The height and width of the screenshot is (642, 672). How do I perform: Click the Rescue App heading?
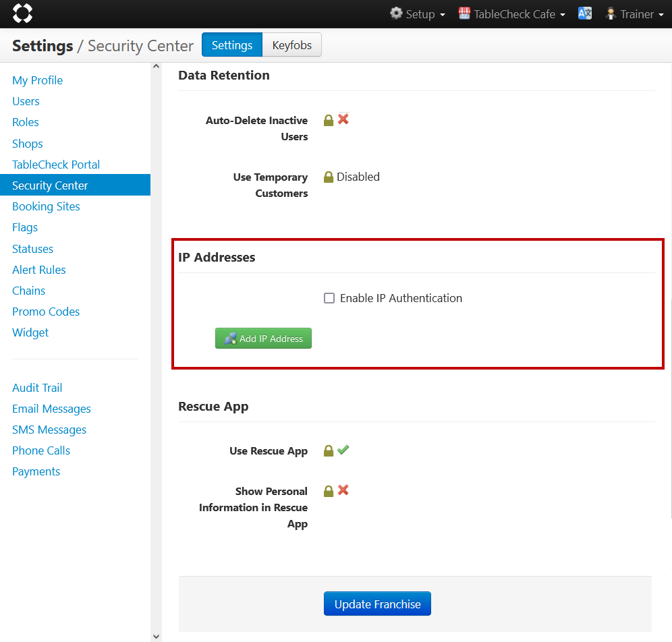click(x=213, y=407)
